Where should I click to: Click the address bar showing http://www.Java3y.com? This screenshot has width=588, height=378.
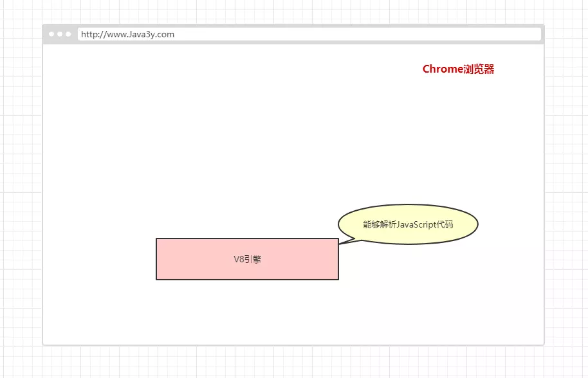click(x=309, y=34)
